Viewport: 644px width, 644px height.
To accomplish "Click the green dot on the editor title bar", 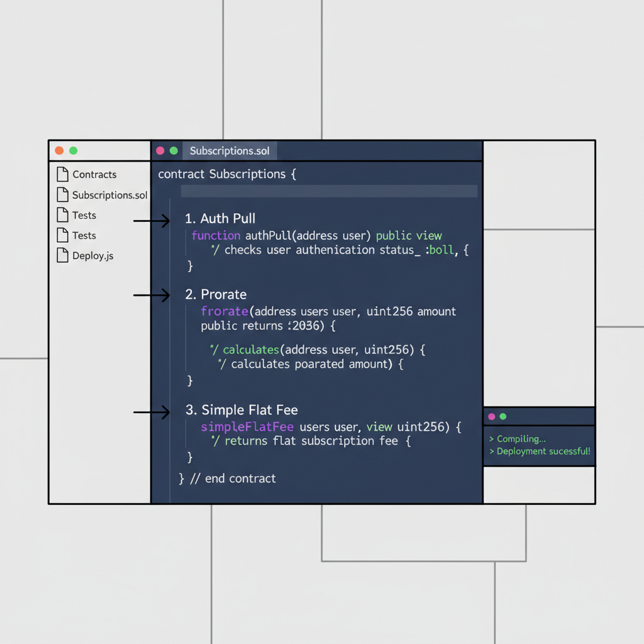I will (x=174, y=150).
